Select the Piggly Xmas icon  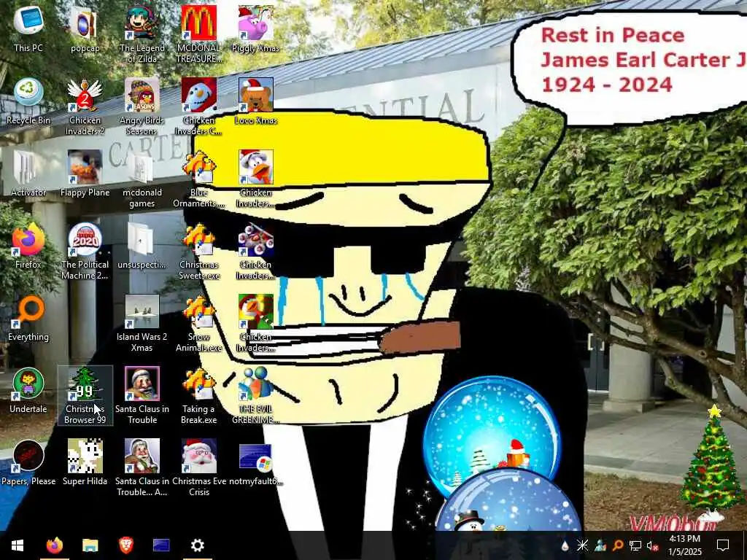256,29
